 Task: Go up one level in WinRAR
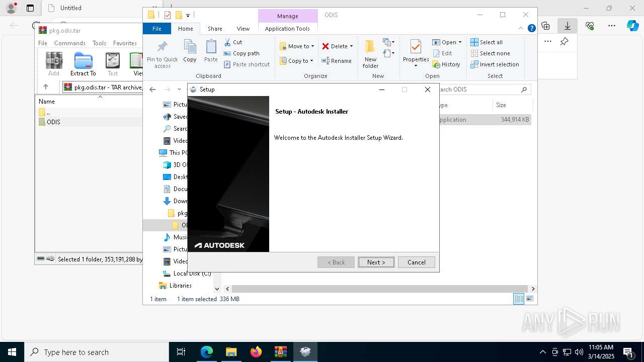46,87
